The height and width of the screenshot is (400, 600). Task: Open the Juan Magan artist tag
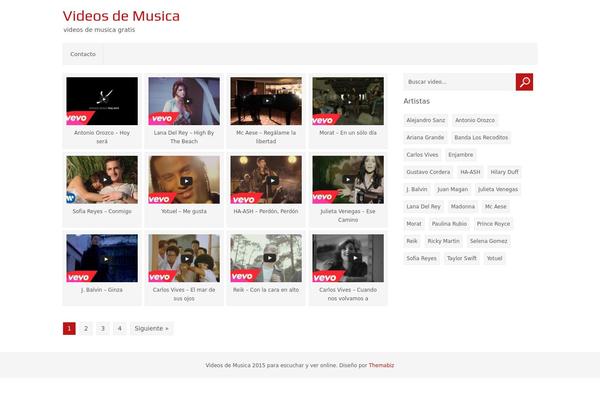click(452, 189)
